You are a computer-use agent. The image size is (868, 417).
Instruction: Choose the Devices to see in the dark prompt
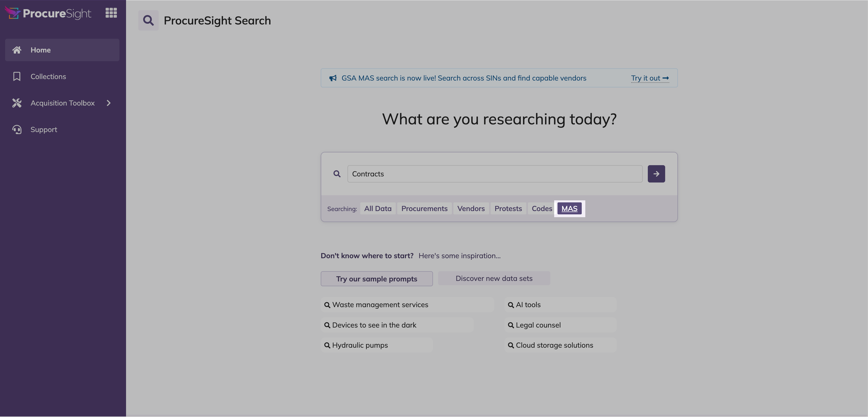coord(397,325)
